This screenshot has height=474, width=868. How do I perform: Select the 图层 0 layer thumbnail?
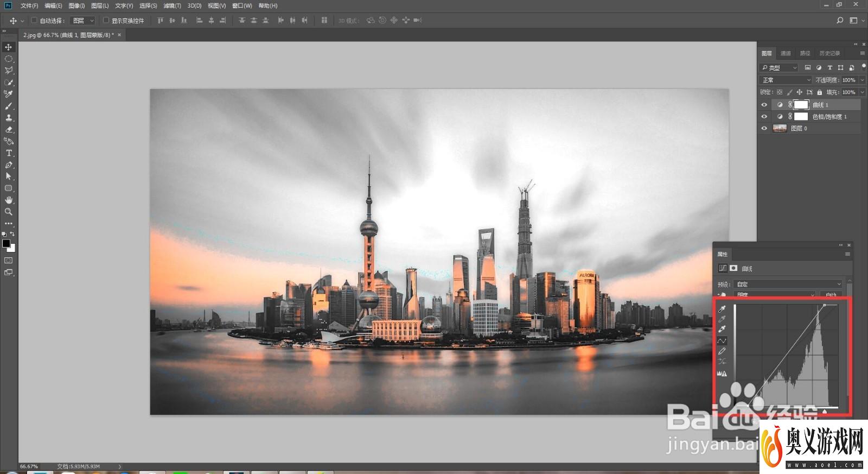coord(780,129)
